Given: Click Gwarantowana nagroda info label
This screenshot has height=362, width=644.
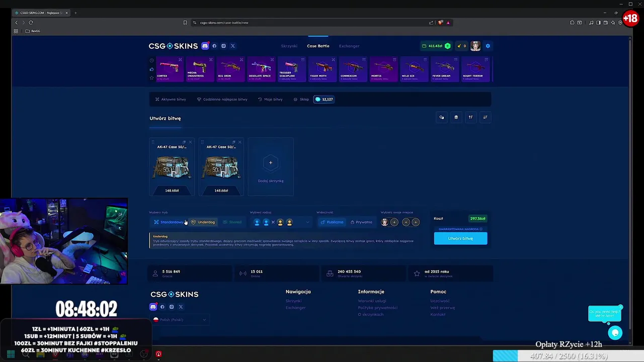Looking at the screenshot, I should pos(460,229).
